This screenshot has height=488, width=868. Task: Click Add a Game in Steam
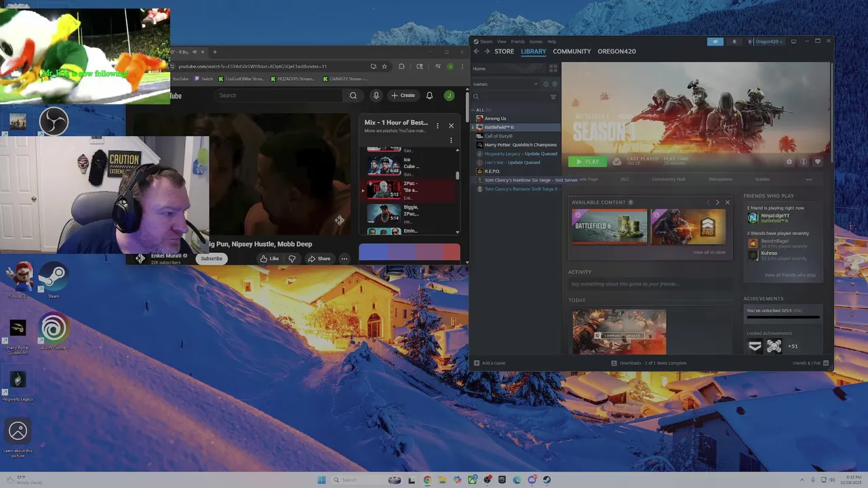tap(490, 363)
